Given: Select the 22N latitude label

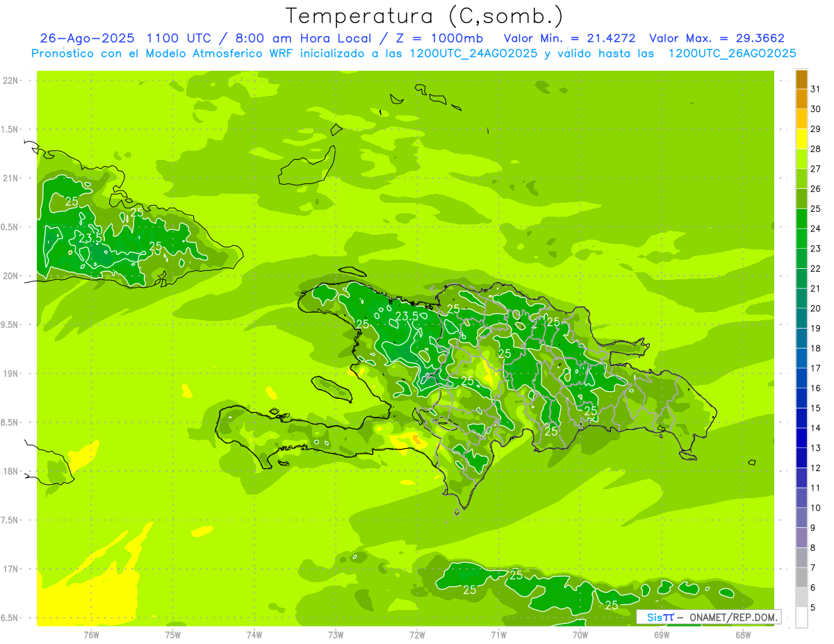Looking at the screenshot, I should (11, 81).
